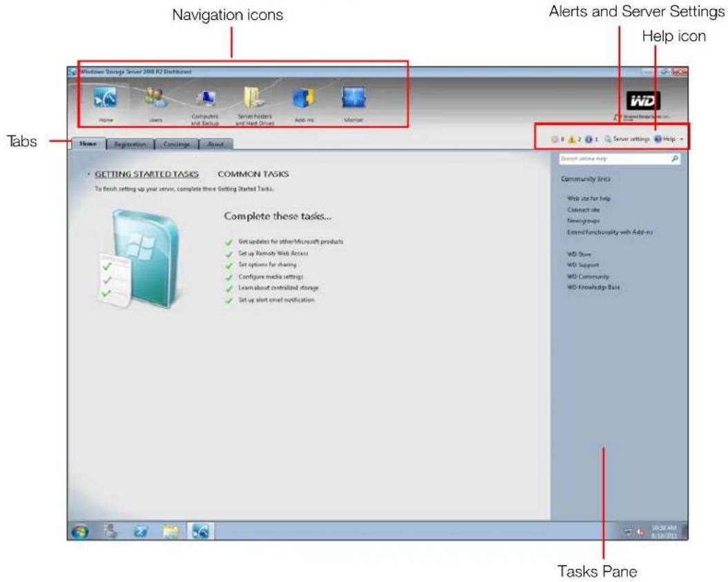
Task: Open Server settings
Action: (x=626, y=139)
